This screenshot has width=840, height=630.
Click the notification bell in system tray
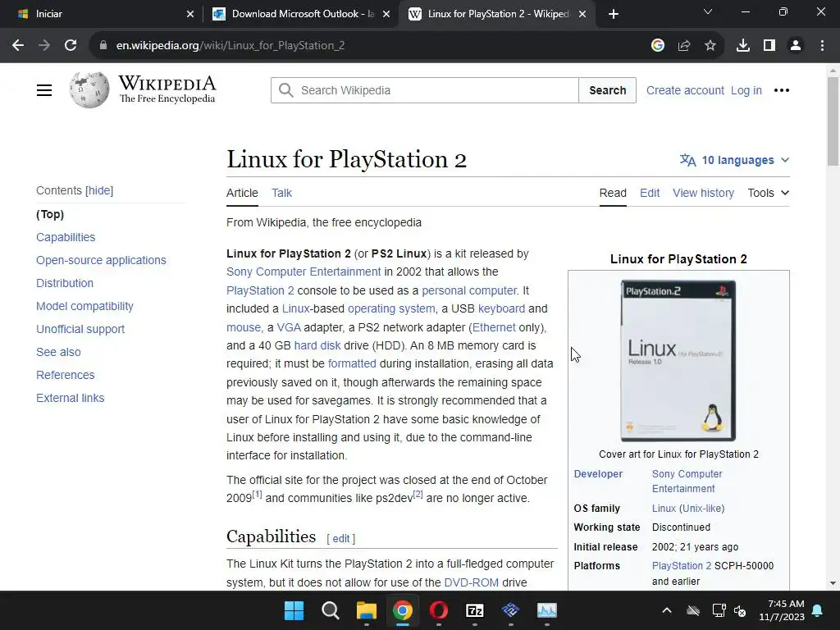coord(818,610)
